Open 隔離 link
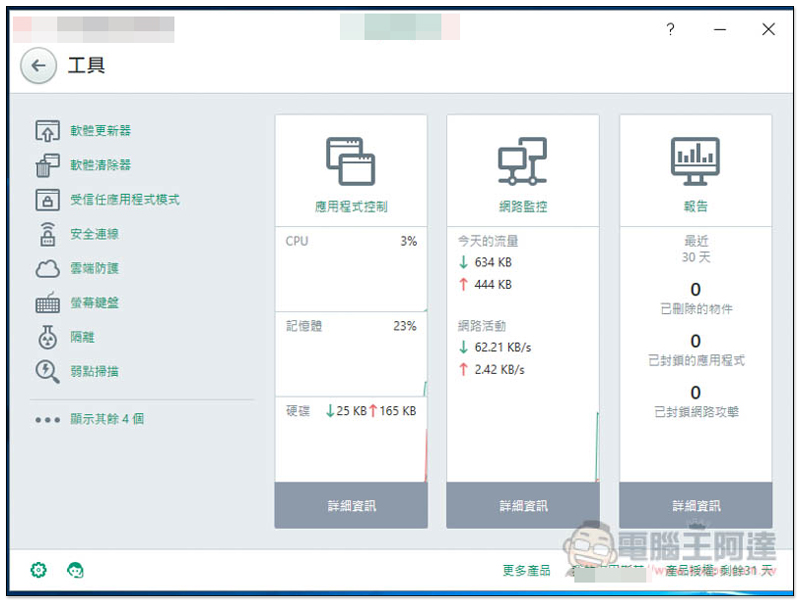 (x=82, y=337)
